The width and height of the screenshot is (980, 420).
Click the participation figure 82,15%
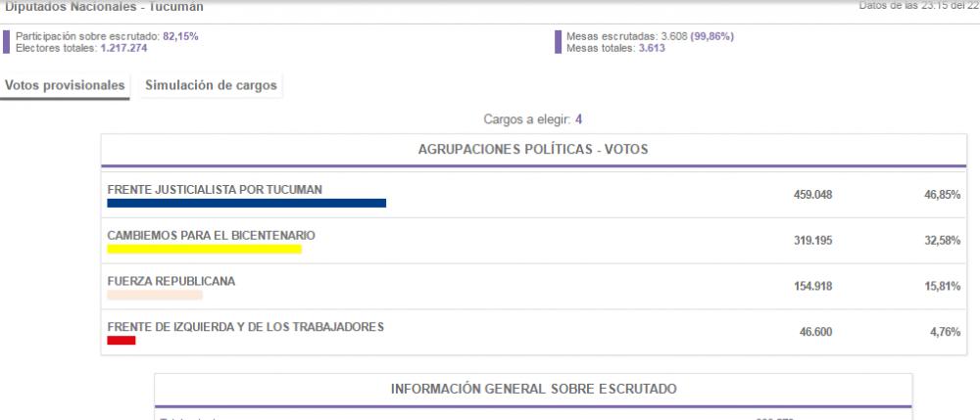[x=180, y=37]
